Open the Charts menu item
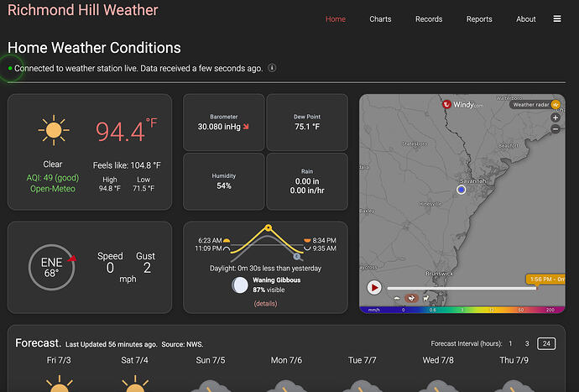The height and width of the screenshot is (392, 579). pos(380,18)
